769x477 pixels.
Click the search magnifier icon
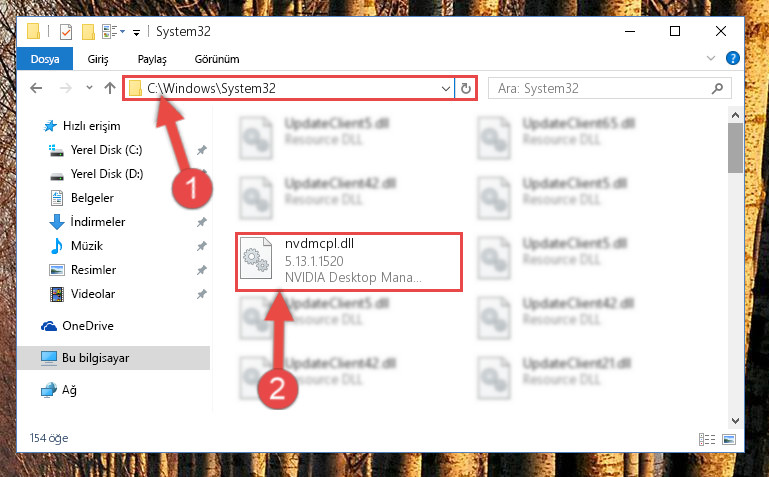[717, 89]
